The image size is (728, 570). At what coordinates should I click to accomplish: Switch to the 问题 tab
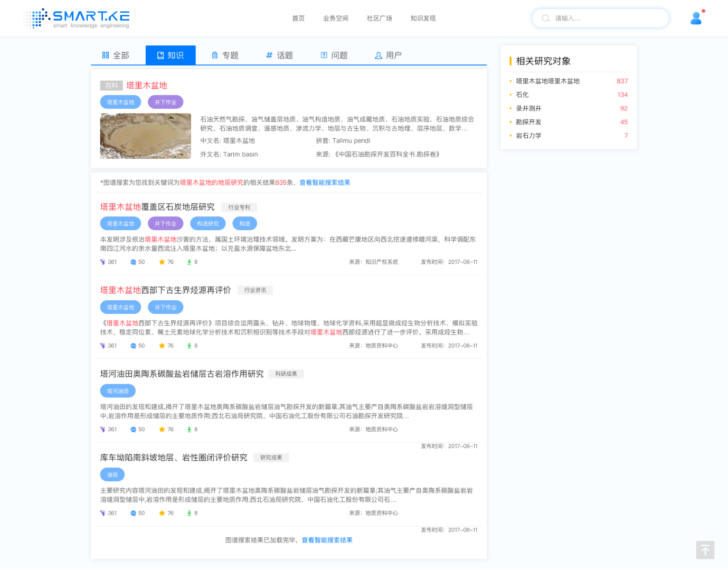click(334, 55)
